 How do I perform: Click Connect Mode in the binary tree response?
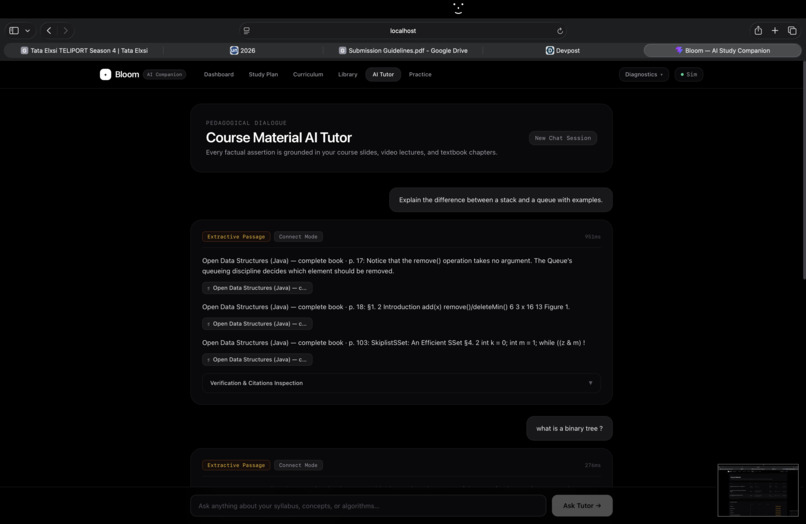pos(298,465)
